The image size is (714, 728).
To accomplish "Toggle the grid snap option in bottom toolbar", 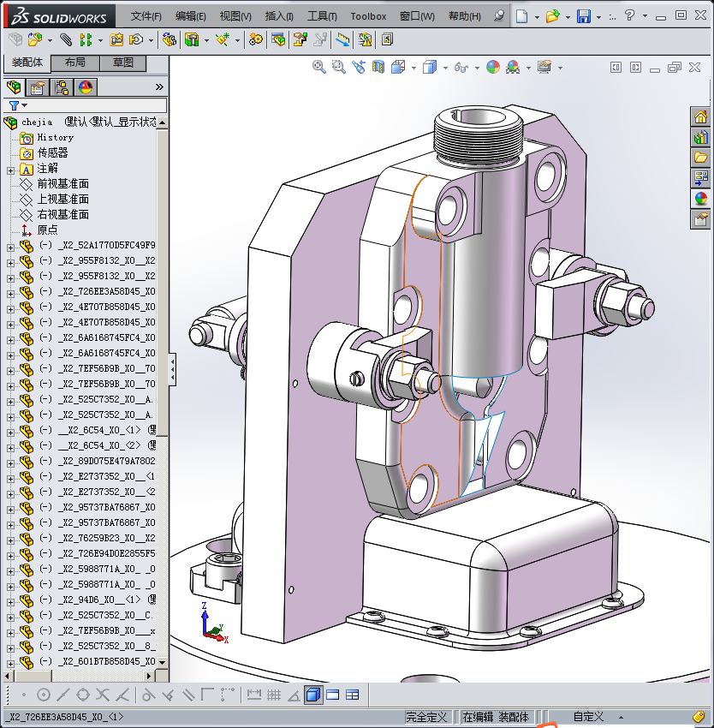I will pos(274,695).
